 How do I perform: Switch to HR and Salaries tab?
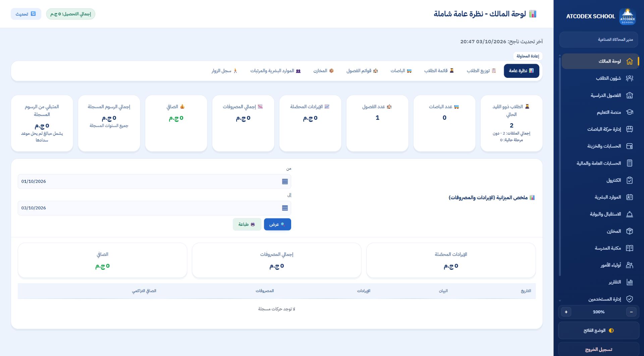pos(275,71)
